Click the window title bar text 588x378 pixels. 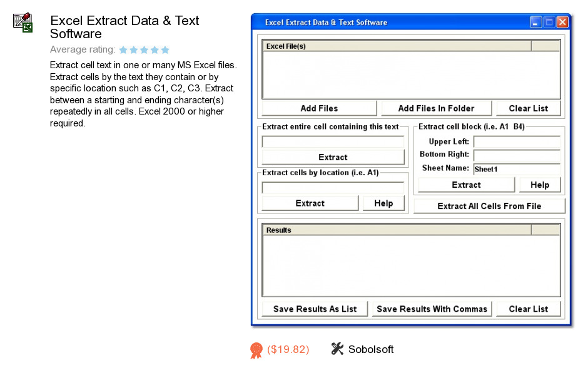(326, 23)
